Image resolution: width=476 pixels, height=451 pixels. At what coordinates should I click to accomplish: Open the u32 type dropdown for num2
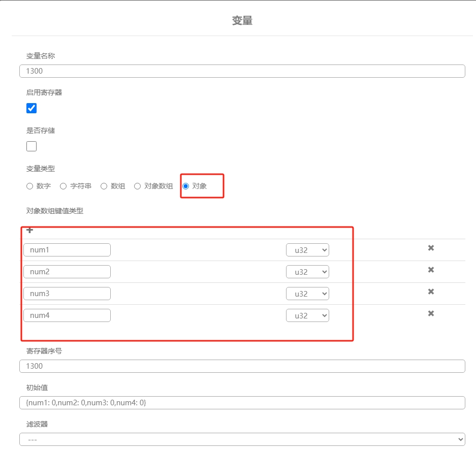(x=307, y=272)
